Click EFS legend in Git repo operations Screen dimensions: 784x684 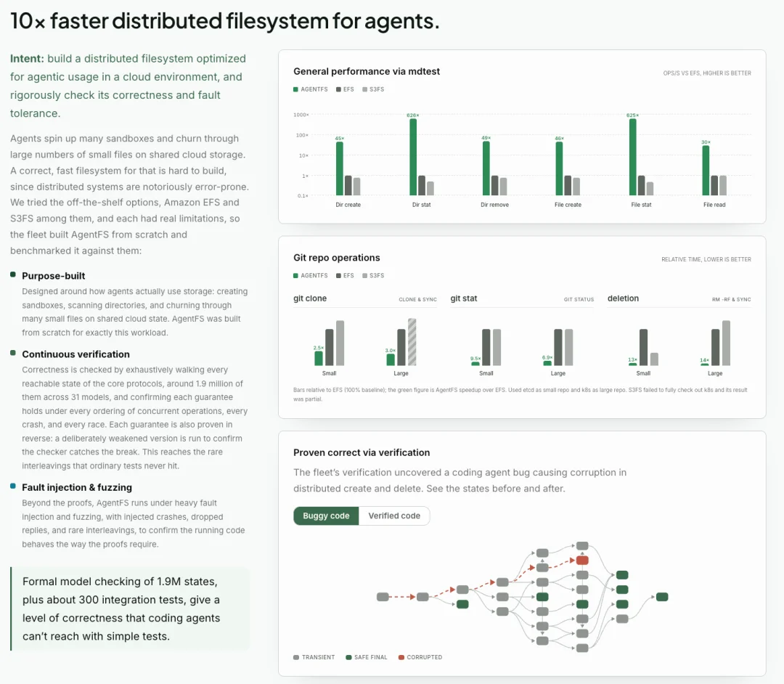(x=345, y=275)
